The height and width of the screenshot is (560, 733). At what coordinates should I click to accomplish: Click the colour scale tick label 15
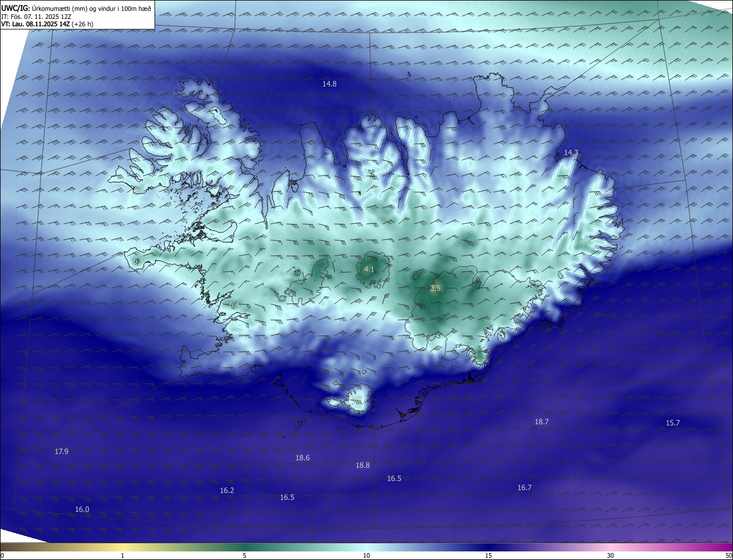(488, 555)
